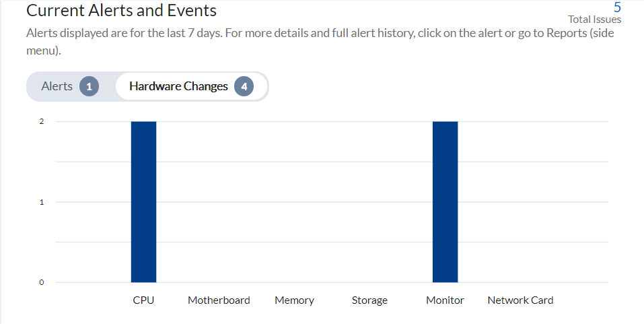Select the Storage axis label
644x324 pixels.
tap(369, 300)
